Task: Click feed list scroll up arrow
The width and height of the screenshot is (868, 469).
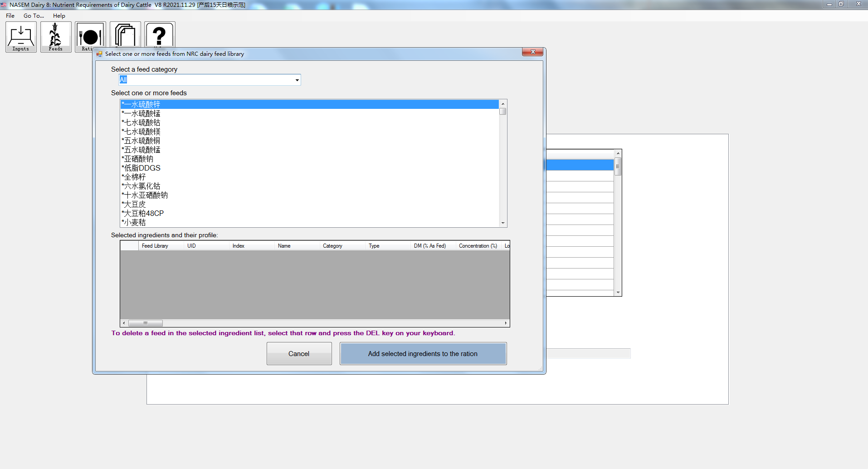Action: pyautogui.click(x=503, y=104)
